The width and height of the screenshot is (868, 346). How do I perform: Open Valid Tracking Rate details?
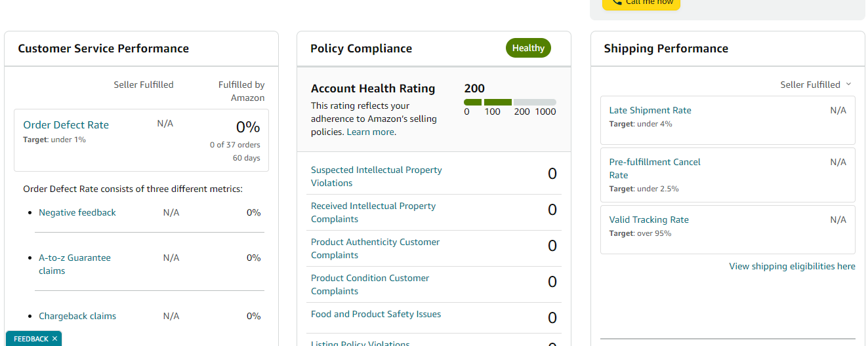[x=649, y=220]
